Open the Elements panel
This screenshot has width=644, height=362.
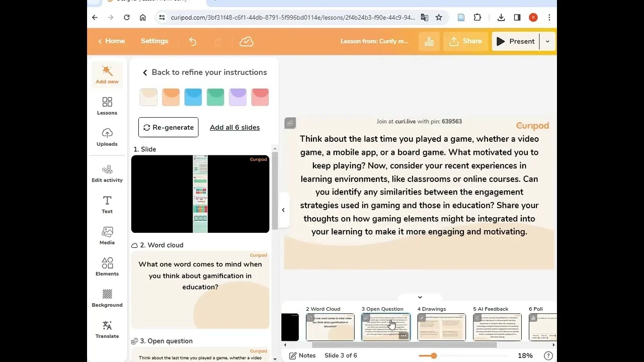[x=107, y=267]
